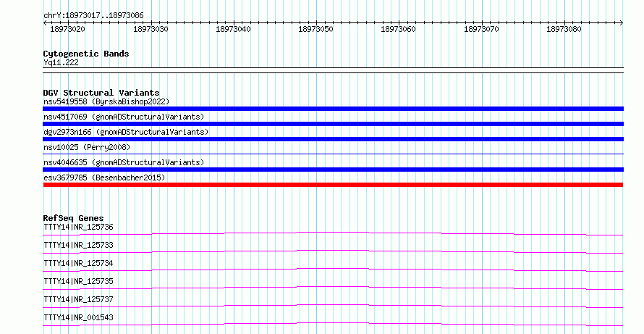Open transcript TTTY14|NR_125737 label
Viewport: 644px width, 334px height.
click(x=78, y=299)
